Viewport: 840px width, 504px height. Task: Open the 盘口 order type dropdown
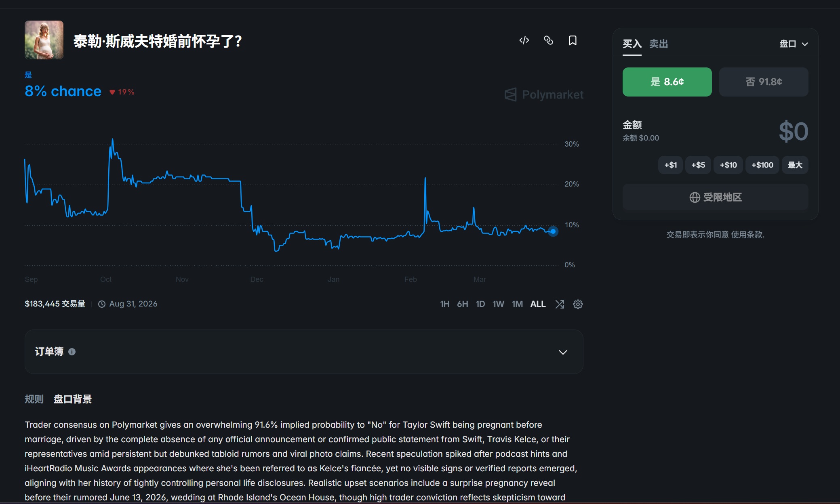pos(794,44)
